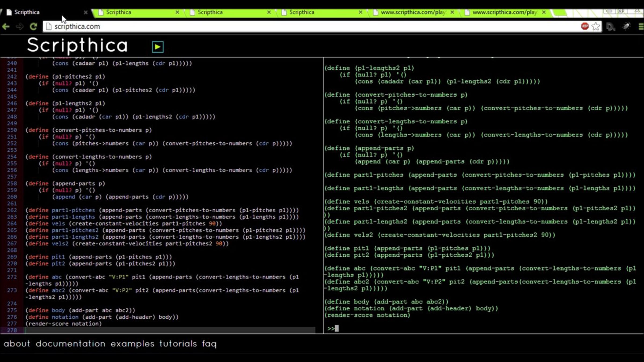Click "(define body (add-part abc abc2))" in the editor
This screenshot has width=644, height=362.
pos(80,310)
